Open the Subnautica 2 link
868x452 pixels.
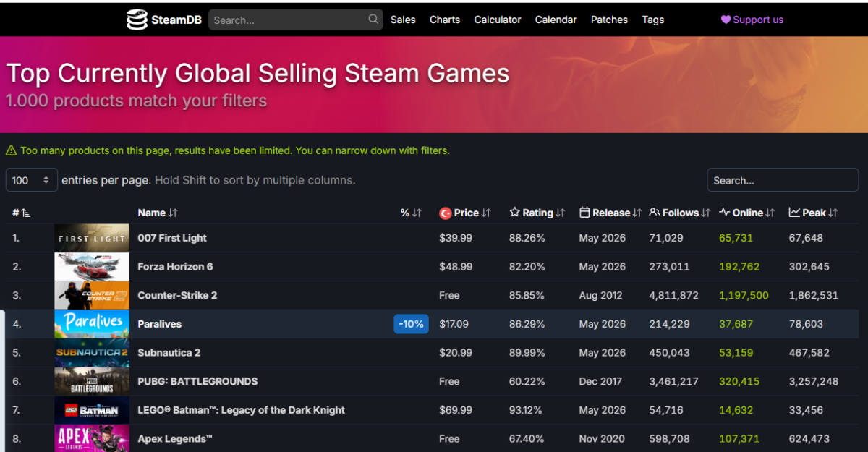169,353
